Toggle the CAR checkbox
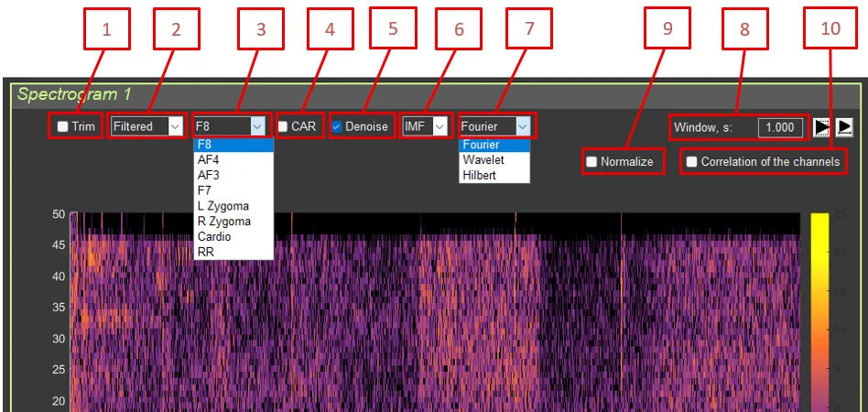Screen dimensions: 868x412 tap(283, 126)
